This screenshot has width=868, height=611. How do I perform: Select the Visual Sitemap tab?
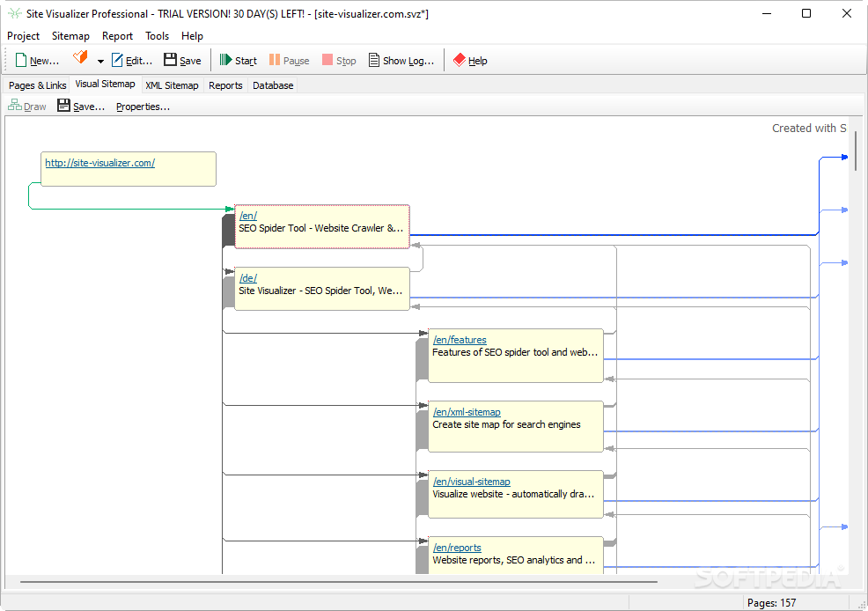(105, 85)
